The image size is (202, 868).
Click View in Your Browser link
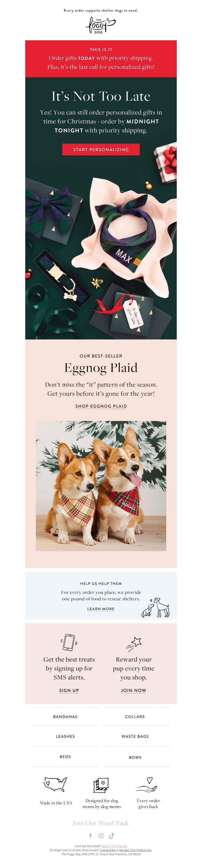coord(114,846)
